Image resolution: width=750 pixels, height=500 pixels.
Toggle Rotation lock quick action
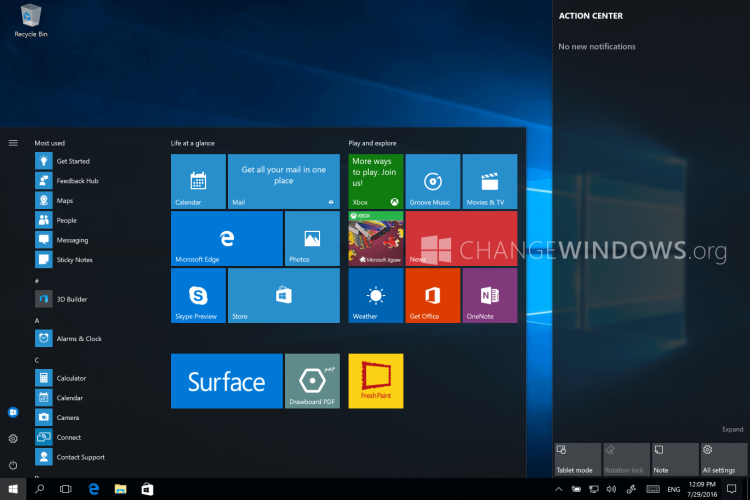[626, 459]
